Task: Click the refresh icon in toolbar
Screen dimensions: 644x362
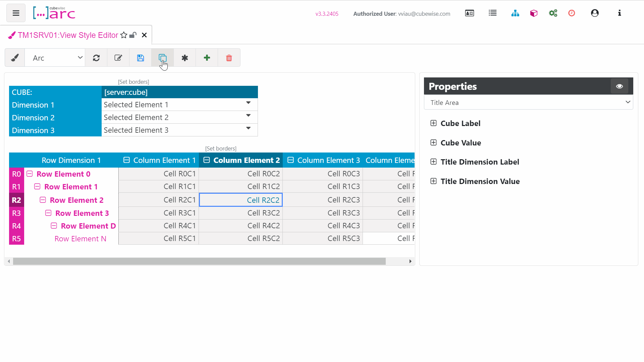Action: [96, 58]
